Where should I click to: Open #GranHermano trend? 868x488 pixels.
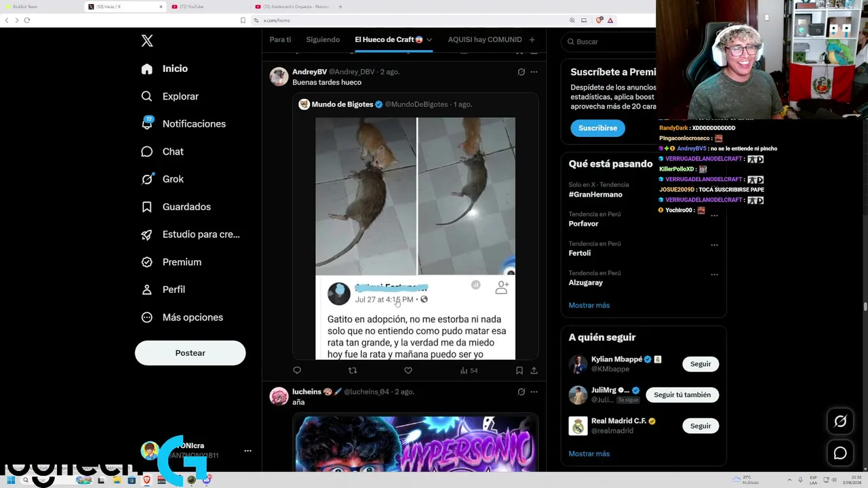pyautogui.click(x=595, y=195)
